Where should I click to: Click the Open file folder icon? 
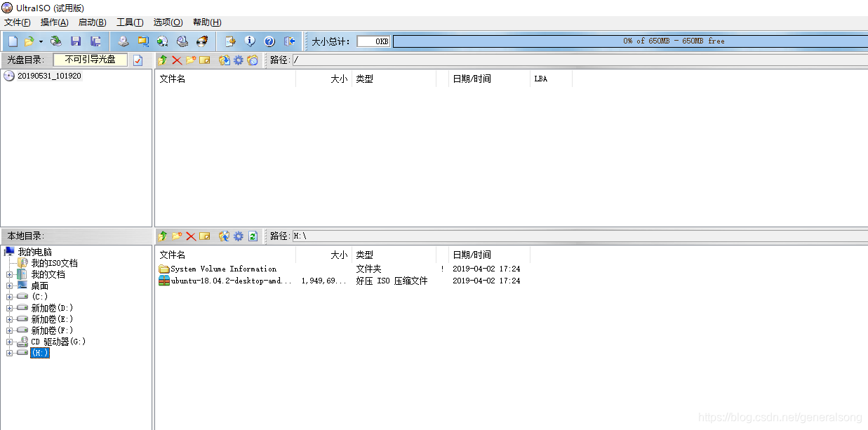coord(29,41)
